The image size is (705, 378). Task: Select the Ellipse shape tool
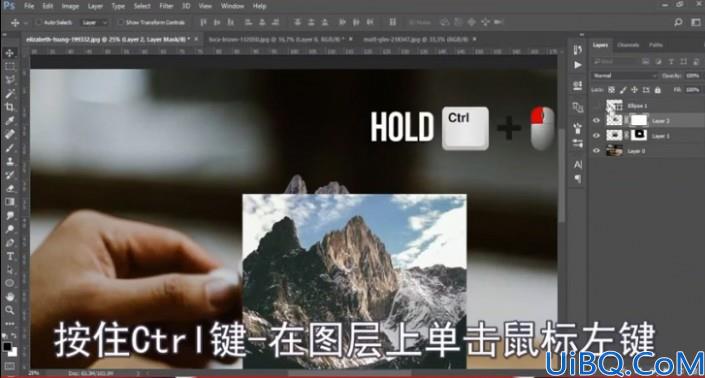pyautogui.click(x=9, y=283)
